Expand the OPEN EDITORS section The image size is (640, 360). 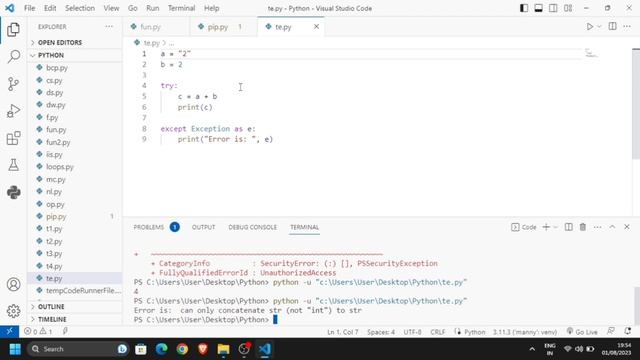click(75, 42)
